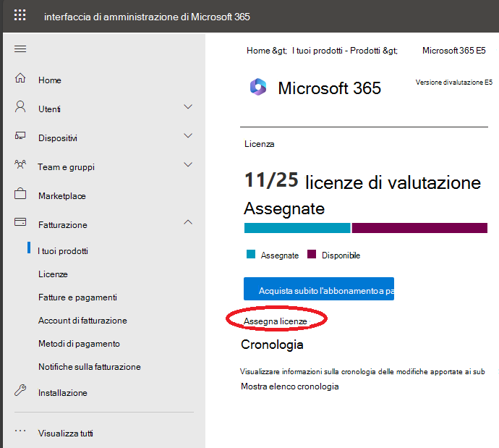This screenshot has height=448, width=499.
Task: Click the purple available portion of license bar
Action: click(x=419, y=228)
